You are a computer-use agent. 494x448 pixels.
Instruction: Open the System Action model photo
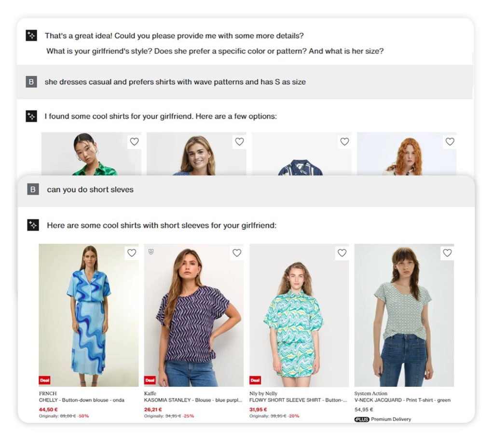(x=404, y=315)
